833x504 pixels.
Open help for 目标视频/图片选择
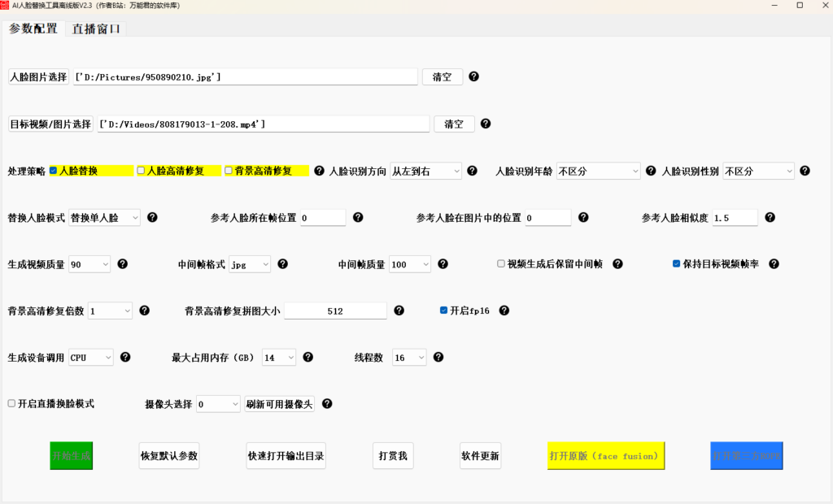485,124
